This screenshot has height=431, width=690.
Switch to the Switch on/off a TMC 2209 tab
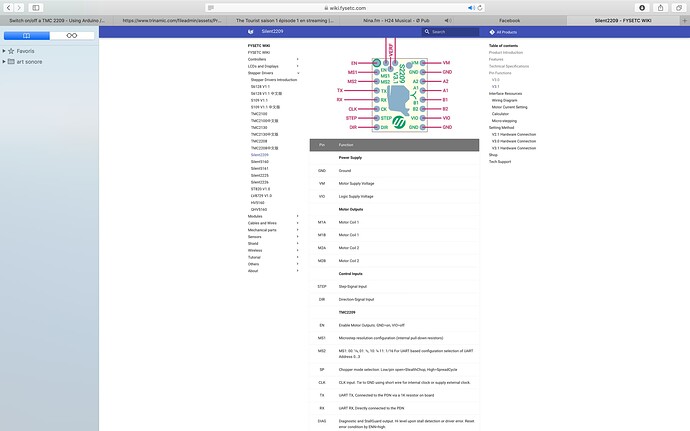pyautogui.click(x=57, y=20)
